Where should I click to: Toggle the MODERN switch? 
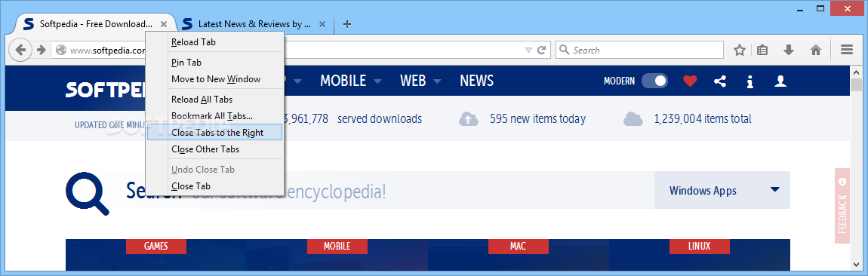pos(655,81)
